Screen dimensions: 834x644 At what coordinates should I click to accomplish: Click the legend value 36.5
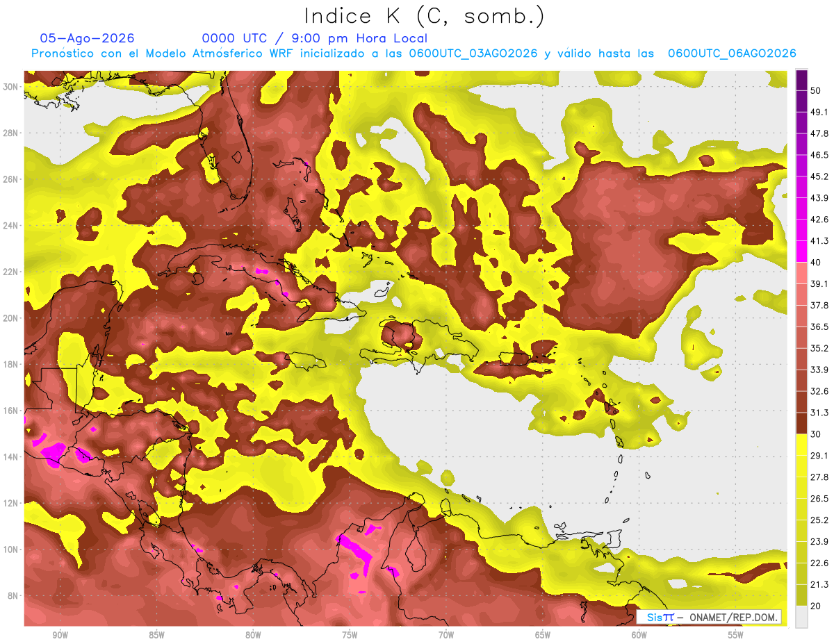819,327
